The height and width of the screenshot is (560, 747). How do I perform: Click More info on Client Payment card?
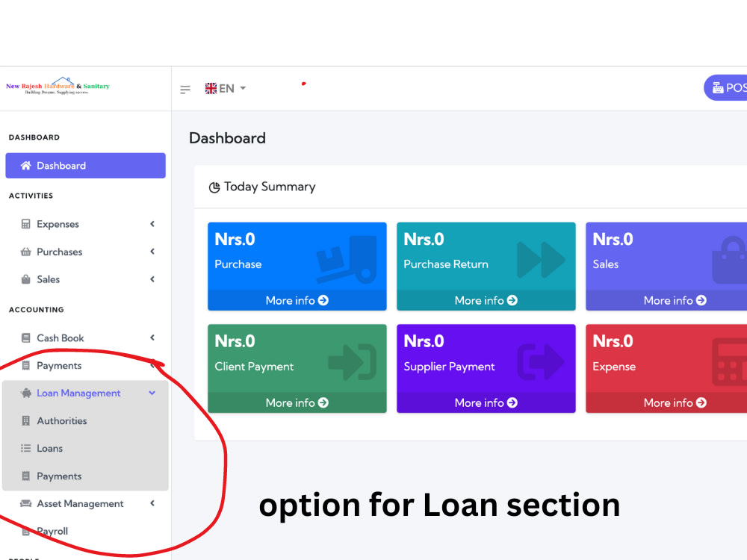[297, 403]
